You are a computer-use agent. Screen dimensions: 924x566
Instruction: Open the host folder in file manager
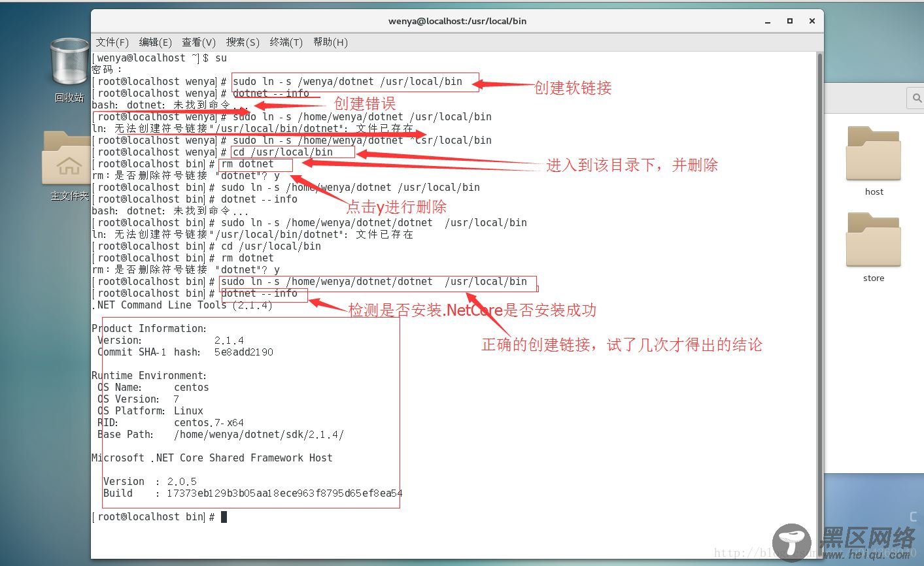pos(874,154)
